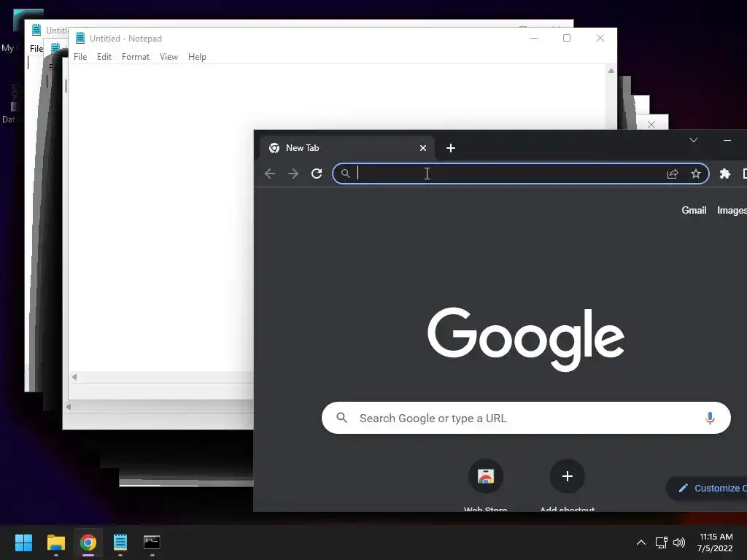Open the Chrome tab search chevron
This screenshot has height=560, width=747.
[694, 140]
